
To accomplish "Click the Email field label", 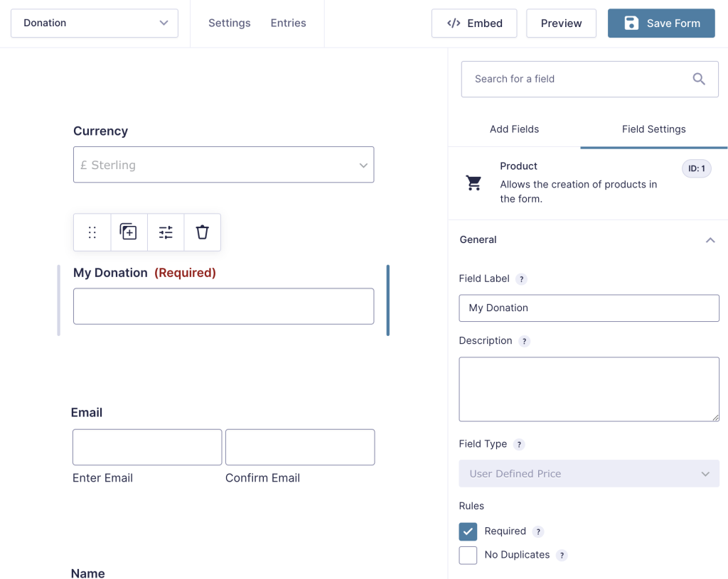I will [86, 413].
